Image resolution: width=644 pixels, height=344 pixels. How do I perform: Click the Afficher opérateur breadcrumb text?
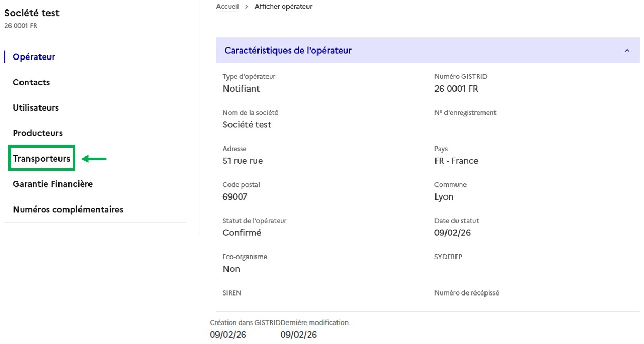point(283,7)
